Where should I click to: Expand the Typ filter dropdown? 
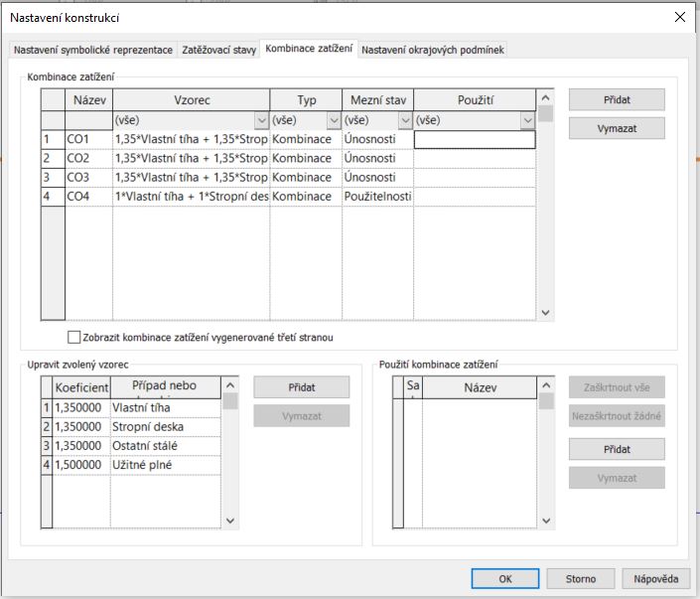pos(334,120)
